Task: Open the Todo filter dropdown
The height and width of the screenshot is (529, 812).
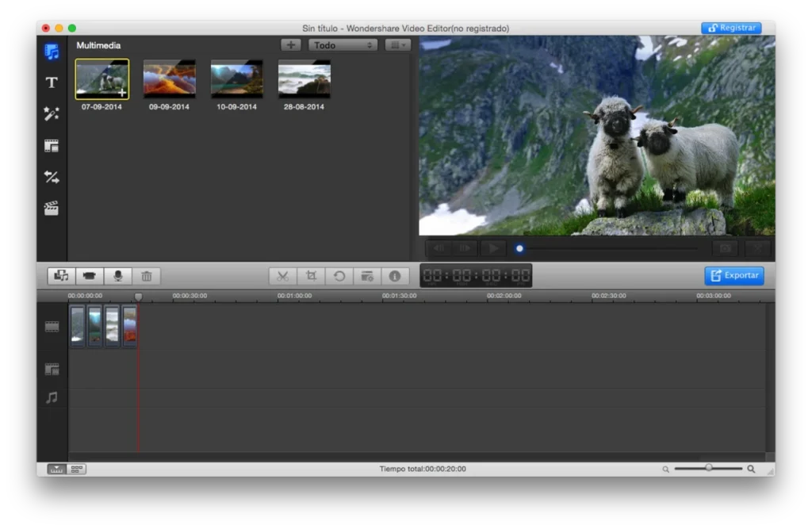Action: (343, 44)
